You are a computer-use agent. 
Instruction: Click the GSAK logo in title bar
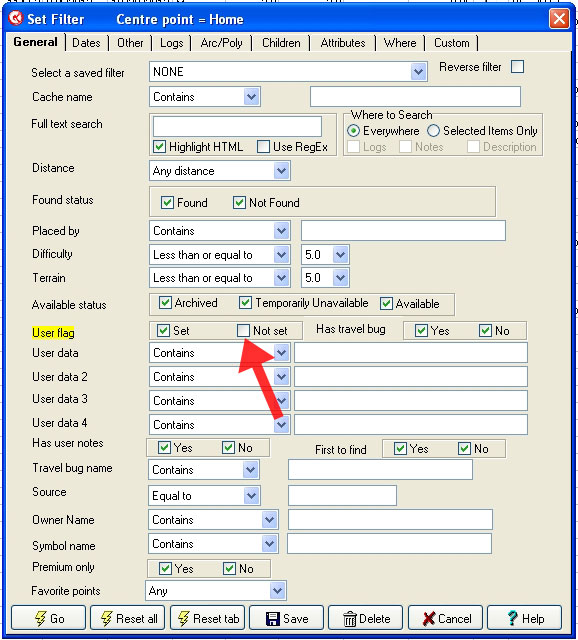pos(16,18)
